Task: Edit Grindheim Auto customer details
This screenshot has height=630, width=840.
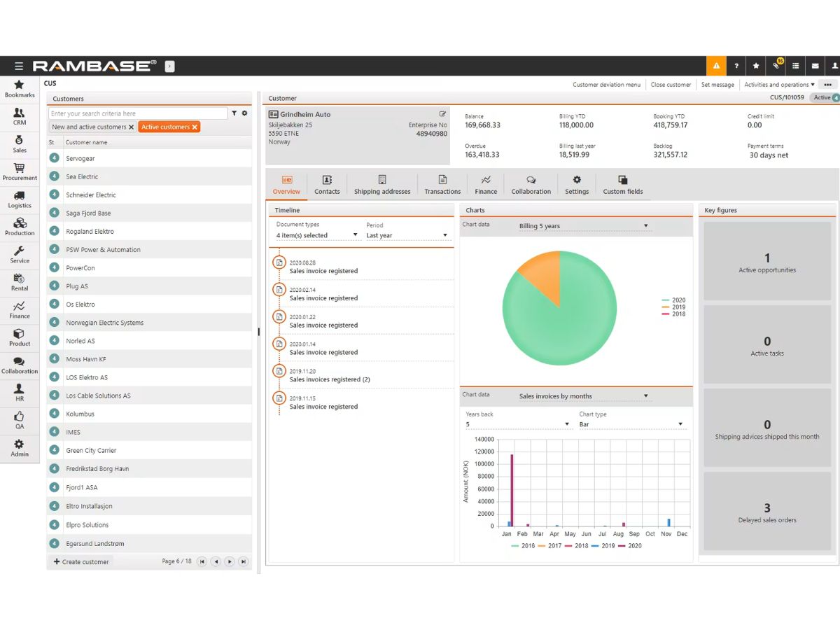Action: (x=442, y=114)
